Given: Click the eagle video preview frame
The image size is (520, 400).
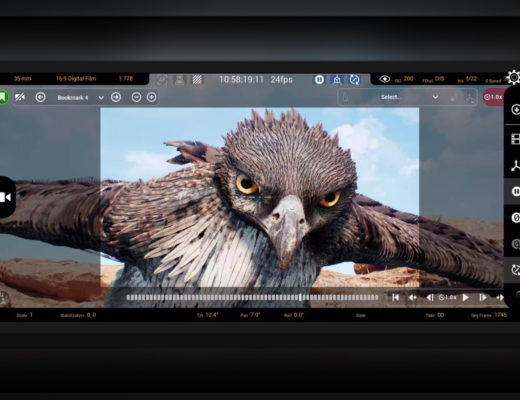Looking at the screenshot, I should click(260, 197).
